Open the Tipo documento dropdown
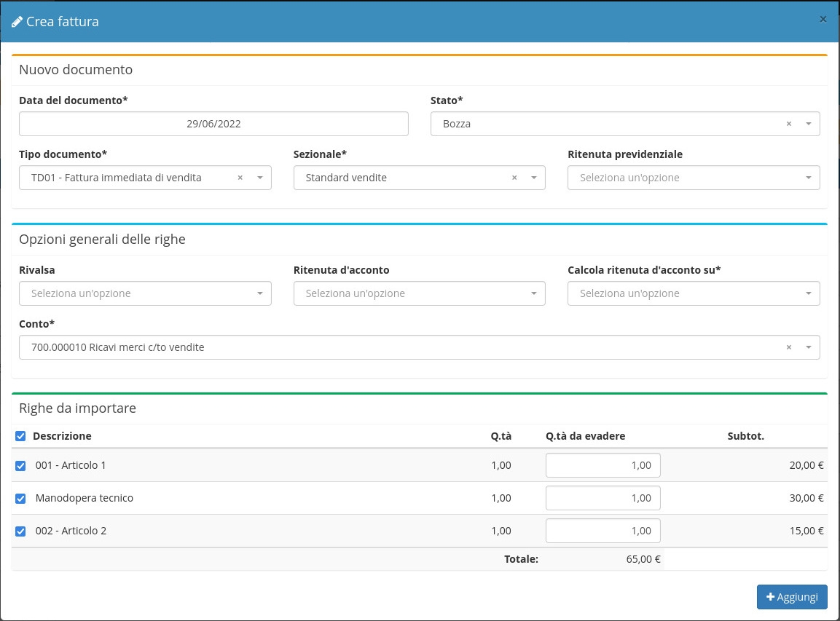The image size is (840, 621). click(131, 178)
